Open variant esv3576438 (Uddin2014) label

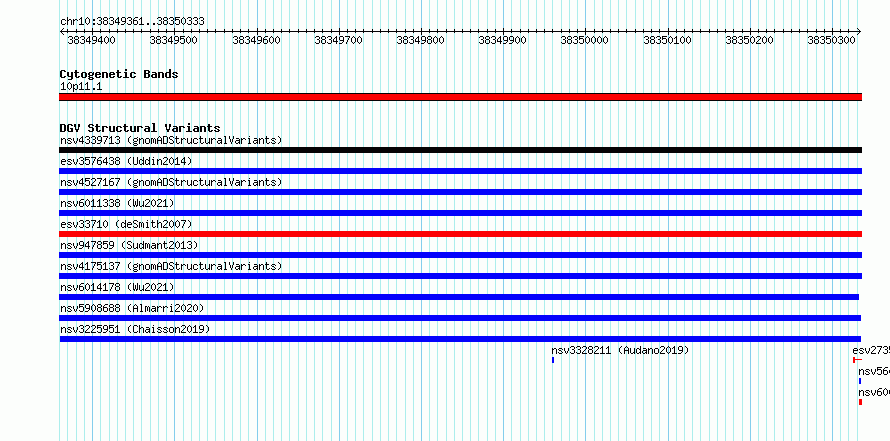tap(126, 161)
